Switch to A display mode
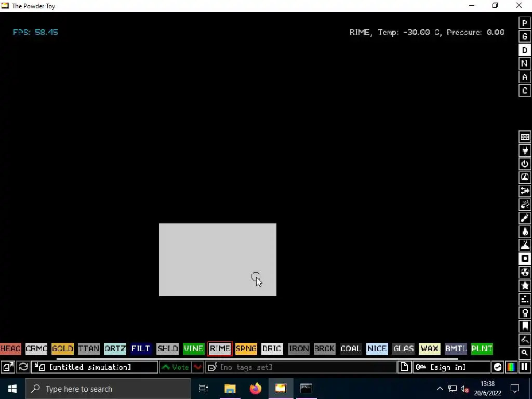 (x=525, y=77)
